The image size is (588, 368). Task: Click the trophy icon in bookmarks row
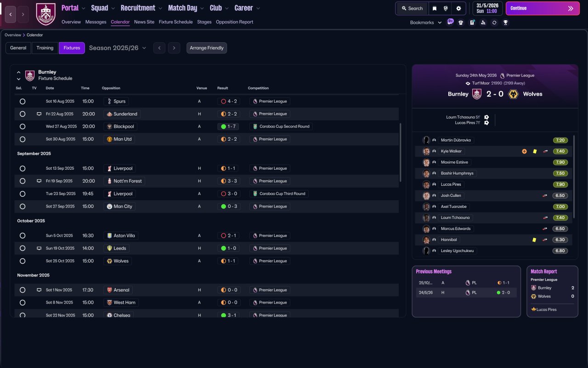coord(505,23)
